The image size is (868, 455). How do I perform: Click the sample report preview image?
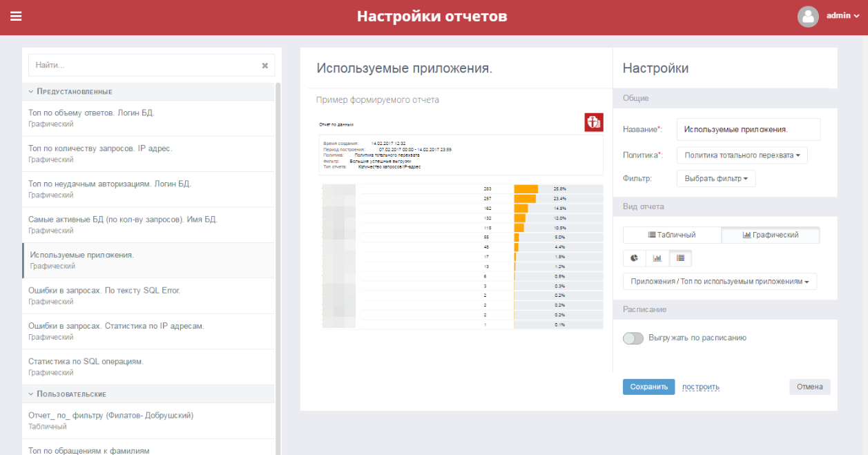[461, 221]
